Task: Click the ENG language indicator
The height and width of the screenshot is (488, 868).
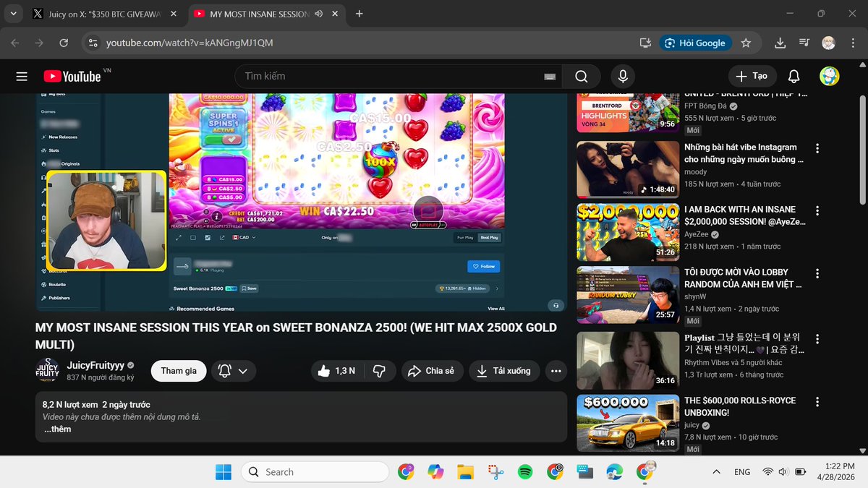Action: [x=742, y=472]
